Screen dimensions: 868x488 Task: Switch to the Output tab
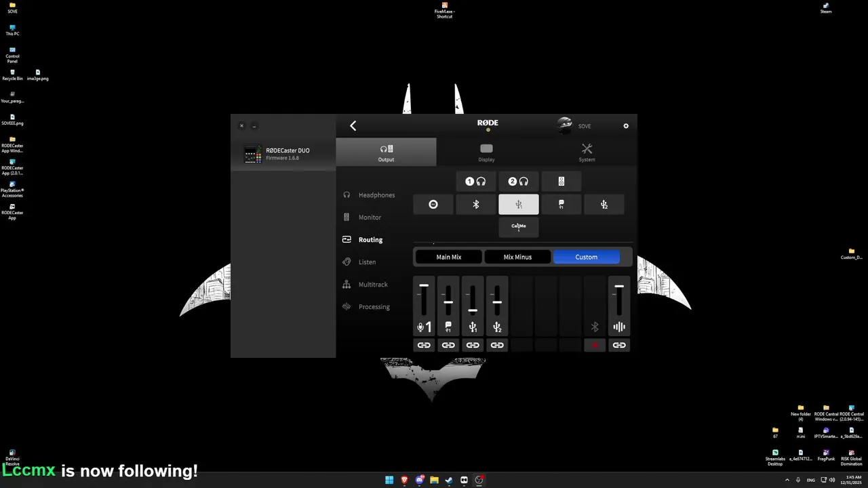coord(386,152)
